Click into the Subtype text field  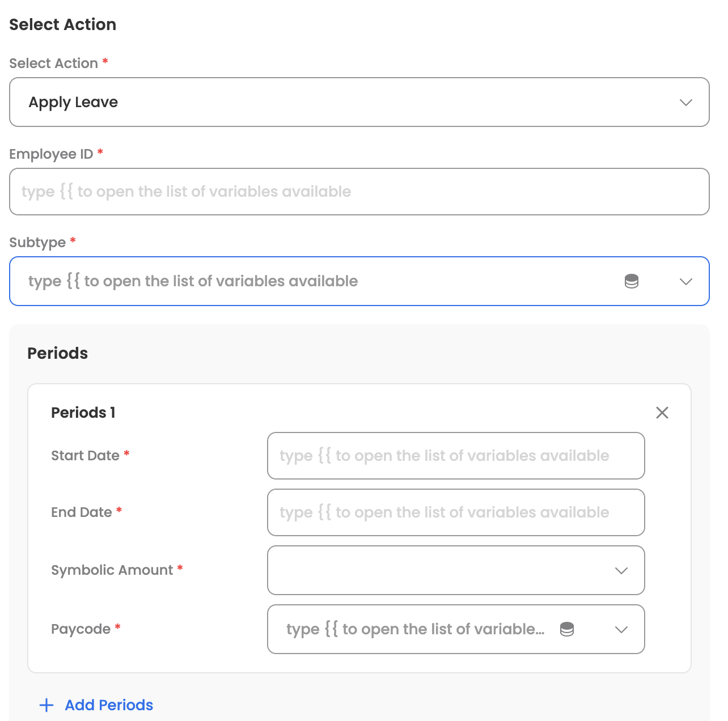tap(318, 281)
